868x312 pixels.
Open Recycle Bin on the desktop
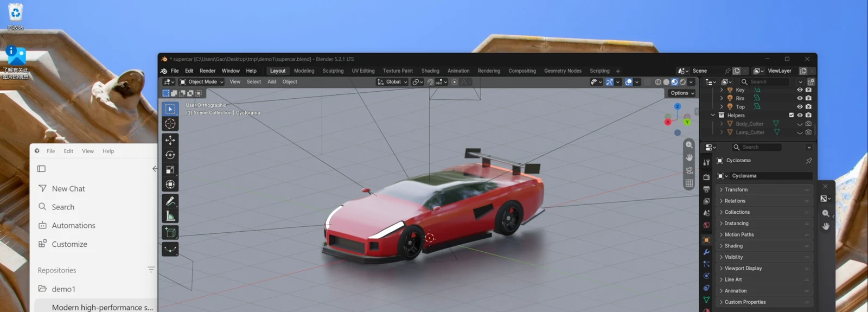[x=15, y=15]
